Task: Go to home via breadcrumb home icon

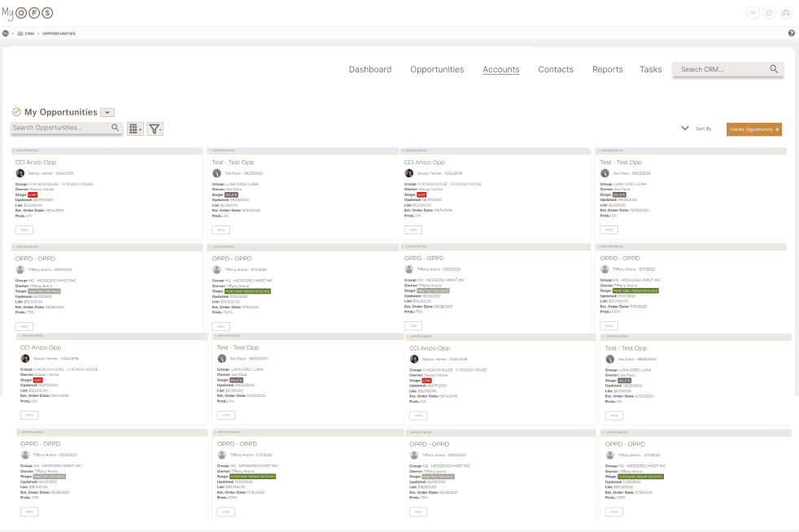Action: coord(6,33)
